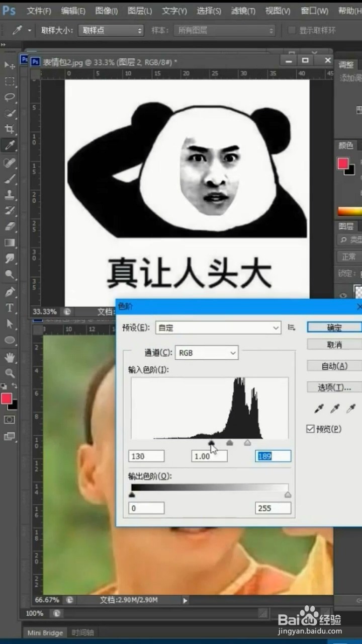Open 选项(T)... options button
The width and height of the screenshot is (362, 644).
pyautogui.click(x=334, y=387)
